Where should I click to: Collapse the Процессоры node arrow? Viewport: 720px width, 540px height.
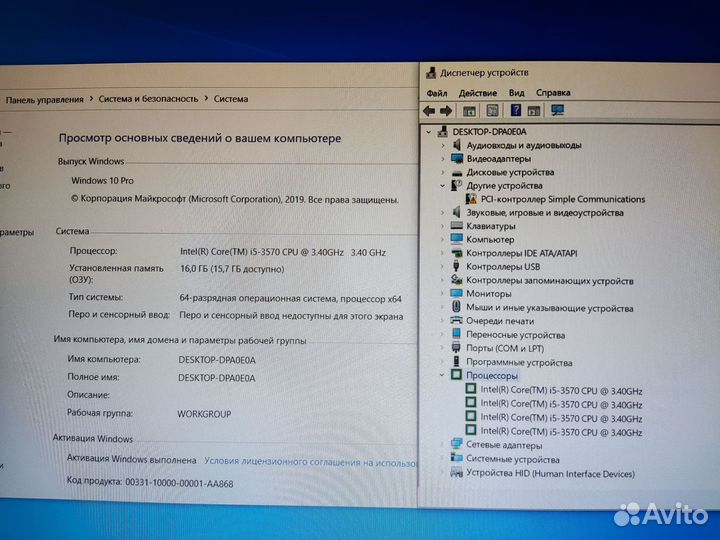442,375
